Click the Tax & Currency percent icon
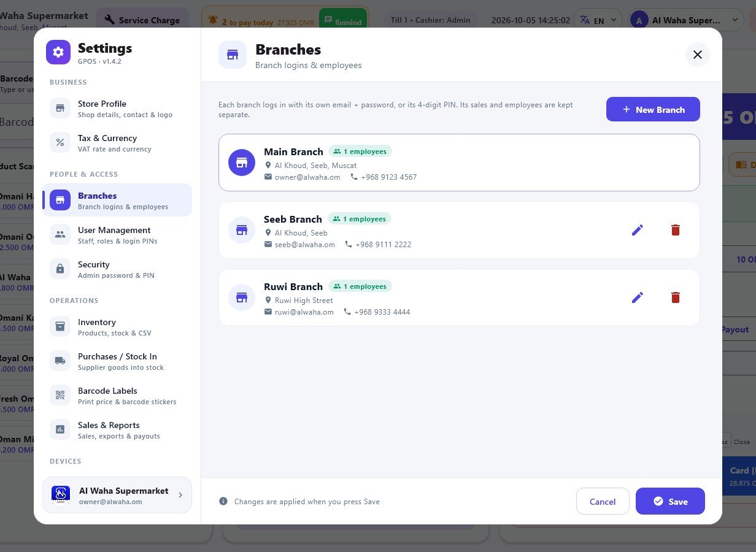The height and width of the screenshot is (552, 756). click(x=60, y=142)
